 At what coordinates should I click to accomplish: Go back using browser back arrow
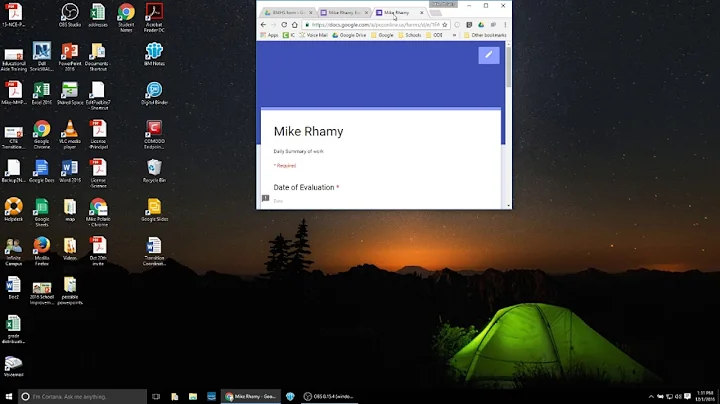click(x=263, y=25)
